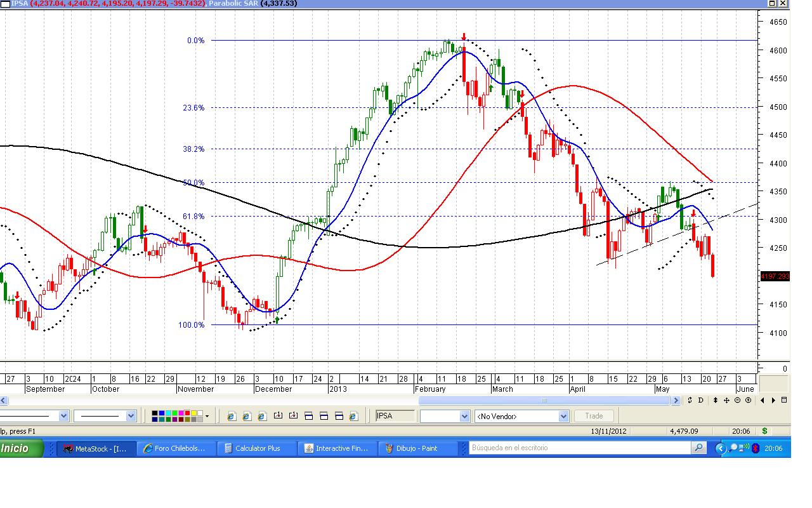
Task: Click the zoom in plus icon
Action: click(748, 400)
